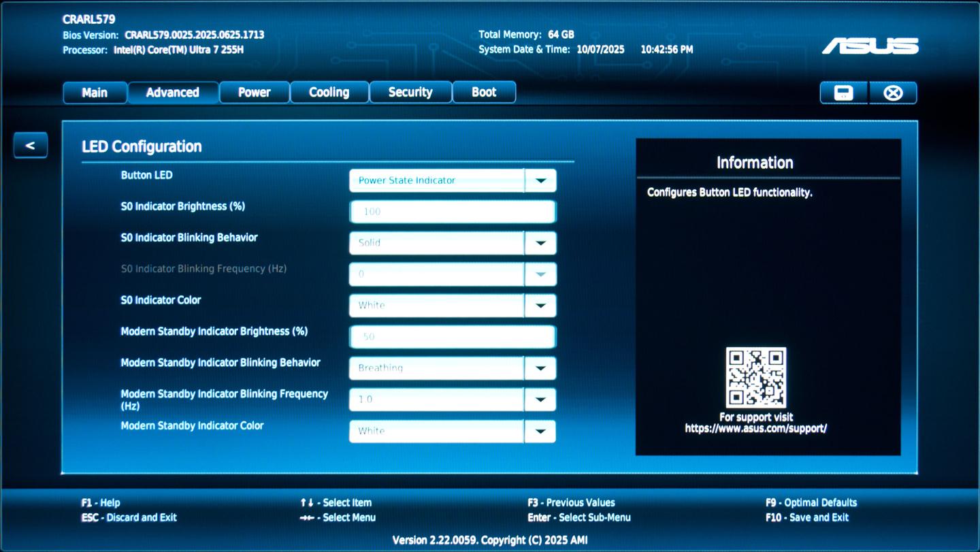Open Modern Standby Indicator Blinking Frequency dropdown

[453, 400]
